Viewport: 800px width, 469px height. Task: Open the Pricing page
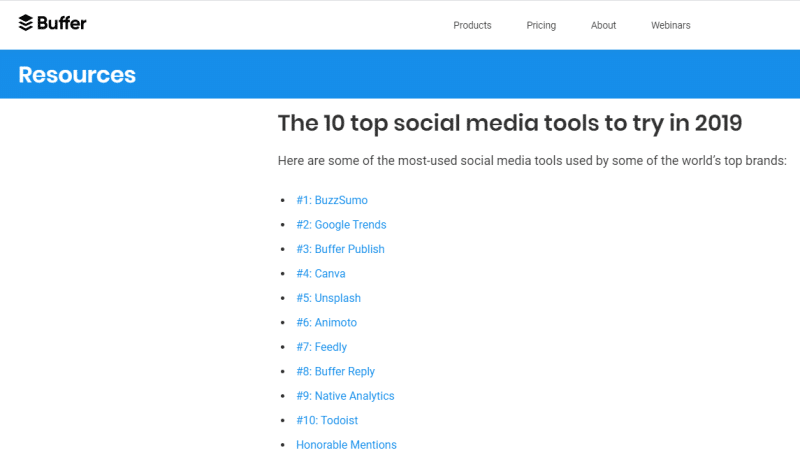(x=541, y=26)
